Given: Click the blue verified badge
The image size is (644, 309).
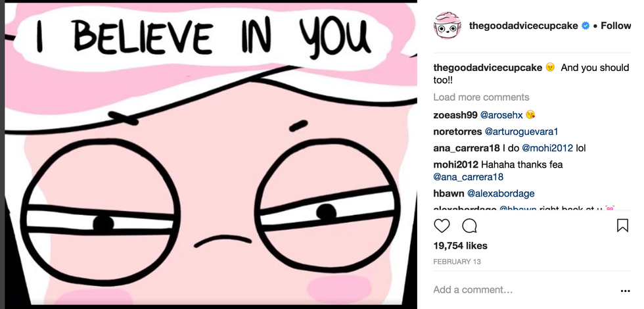Looking at the screenshot, I should tap(586, 26).
